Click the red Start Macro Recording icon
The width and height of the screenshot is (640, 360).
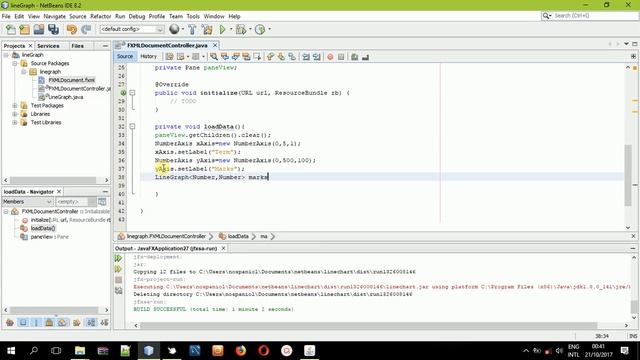point(330,57)
